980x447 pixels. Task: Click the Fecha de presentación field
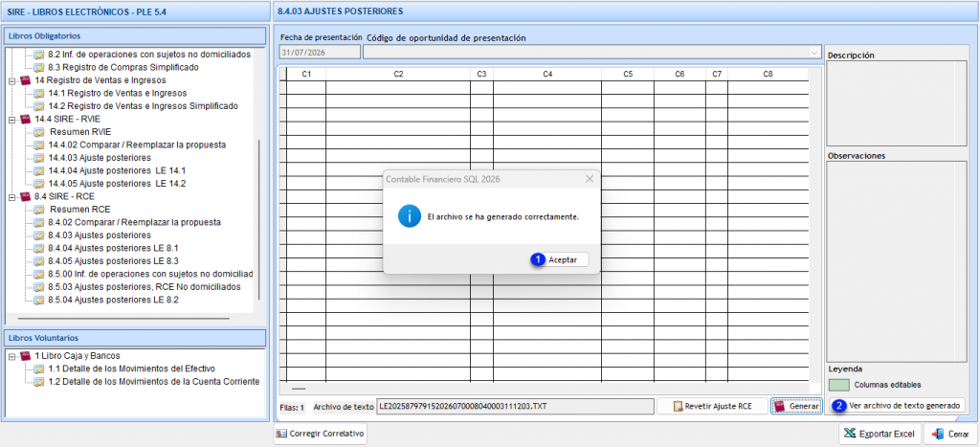pyautogui.click(x=320, y=53)
